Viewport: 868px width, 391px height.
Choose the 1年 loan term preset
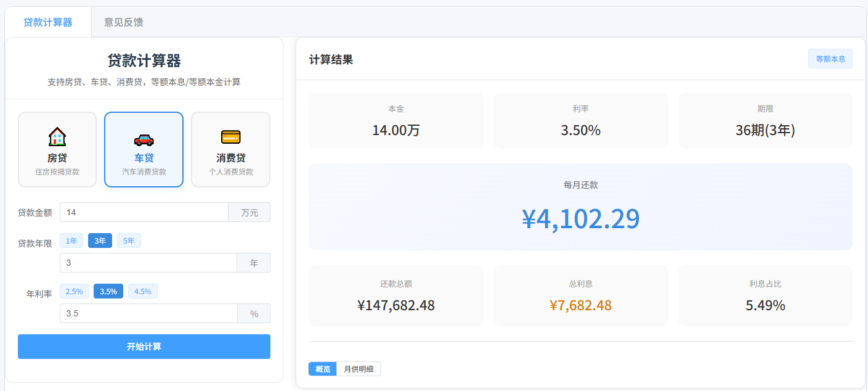click(x=71, y=241)
